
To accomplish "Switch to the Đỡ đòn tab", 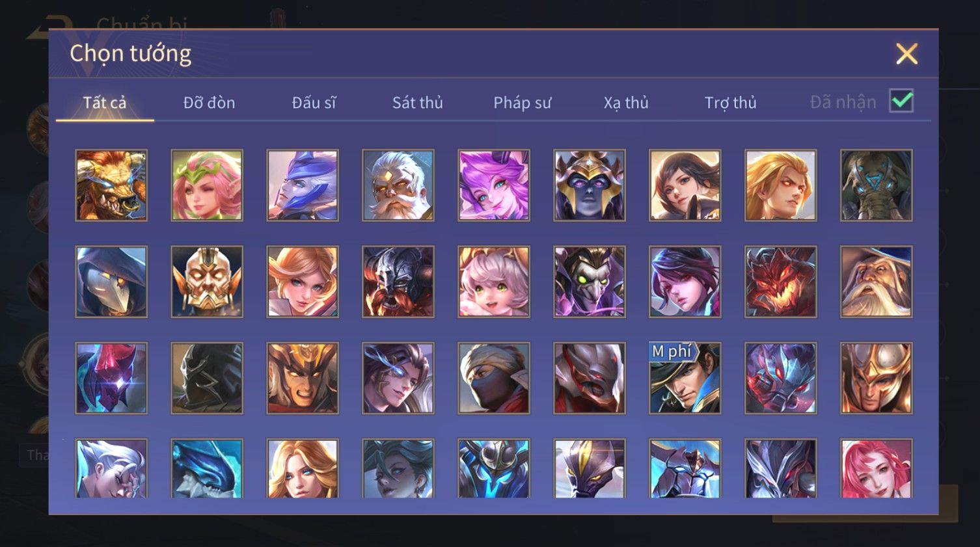I will (209, 103).
